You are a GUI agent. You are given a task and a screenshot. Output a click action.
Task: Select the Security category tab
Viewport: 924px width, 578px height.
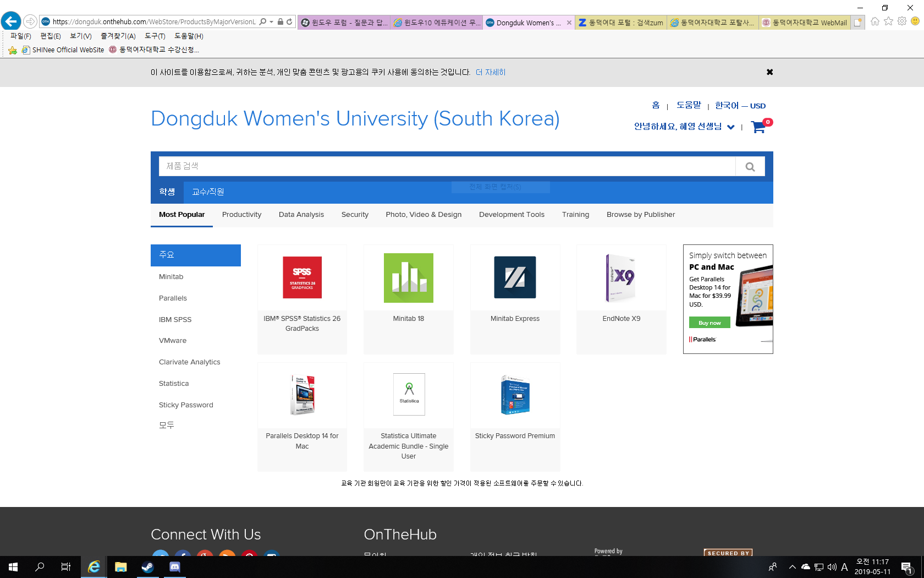tap(355, 215)
